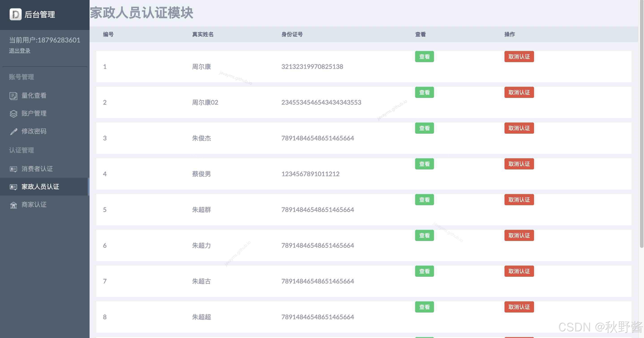Click the 量化查看 sidebar icon
644x338 pixels.
[x=13, y=96]
